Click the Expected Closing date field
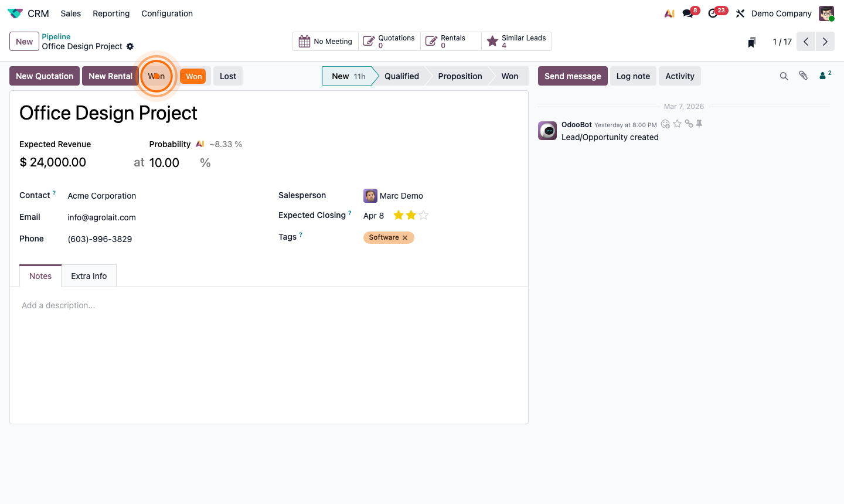 point(373,215)
